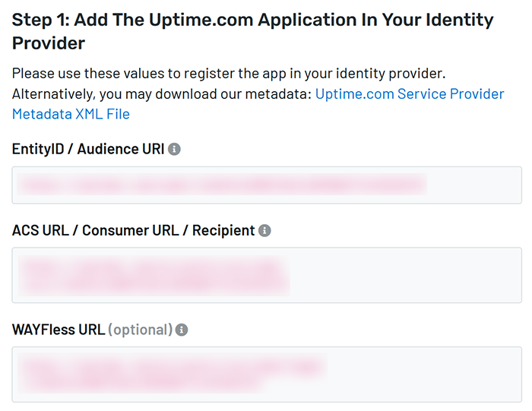Click the Step 1 Add The Uptime.com Application heading
Image resolution: width=532 pixels, height=411 pixels.
253,31
